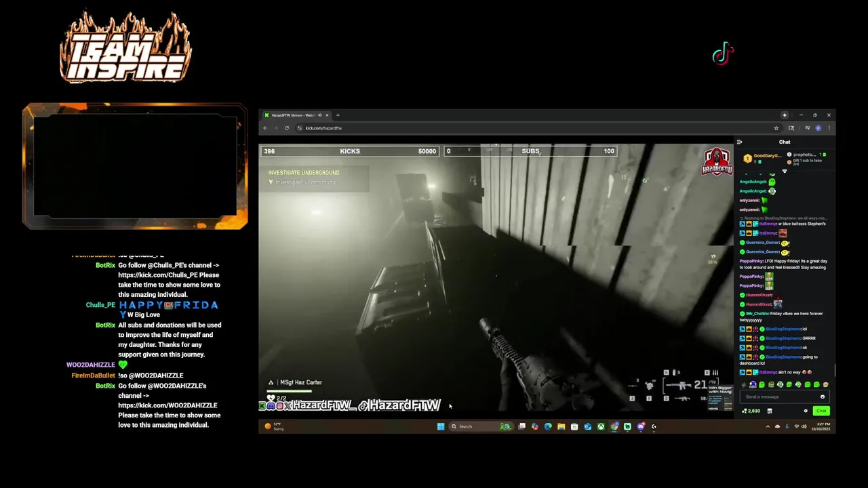Open the browser profile avatar
The width and height of the screenshot is (868, 488).
point(818,128)
